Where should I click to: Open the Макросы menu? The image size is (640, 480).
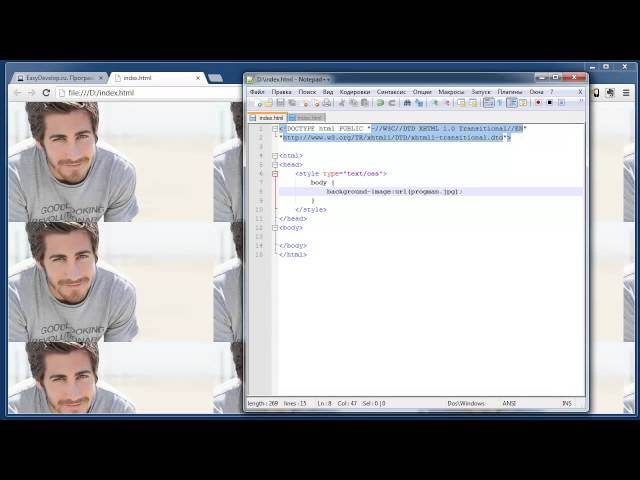[x=451, y=92]
